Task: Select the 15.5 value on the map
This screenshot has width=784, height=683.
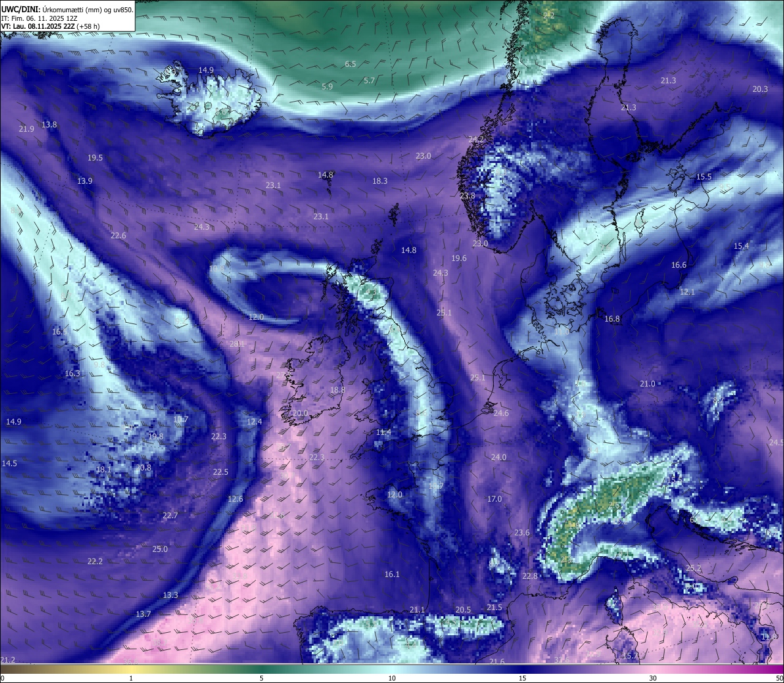Action: (x=704, y=177)
